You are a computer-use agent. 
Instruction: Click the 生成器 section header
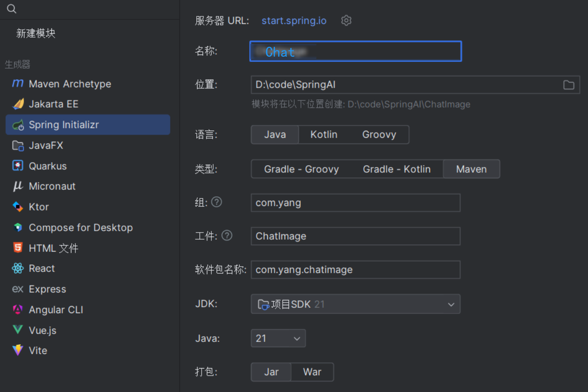point(18,65)
